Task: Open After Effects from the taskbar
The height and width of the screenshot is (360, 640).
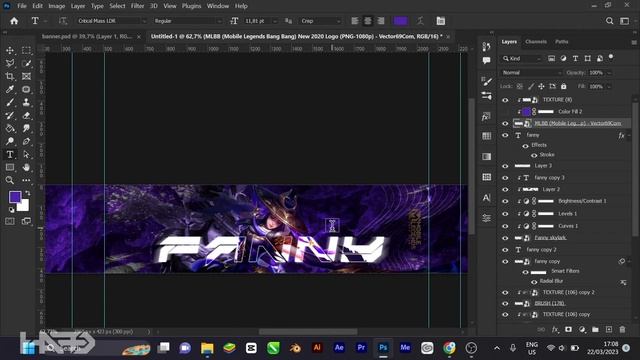Action: click(x=339, y=348)
